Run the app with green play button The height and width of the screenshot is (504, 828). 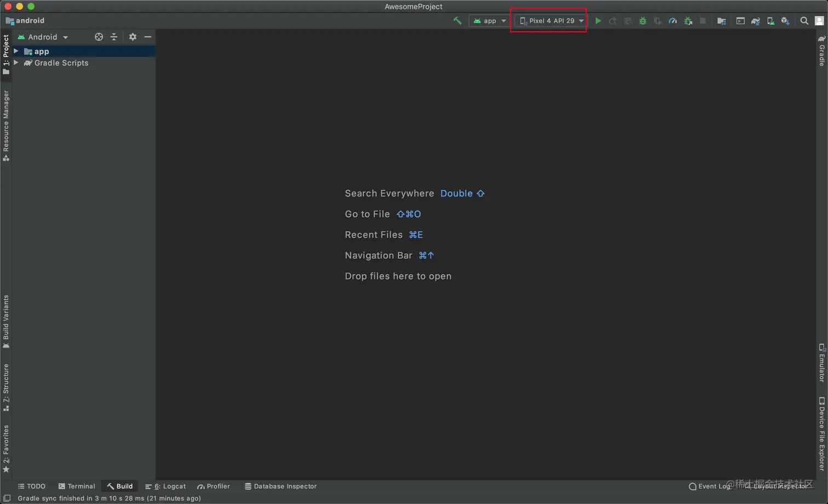(598, 21)
